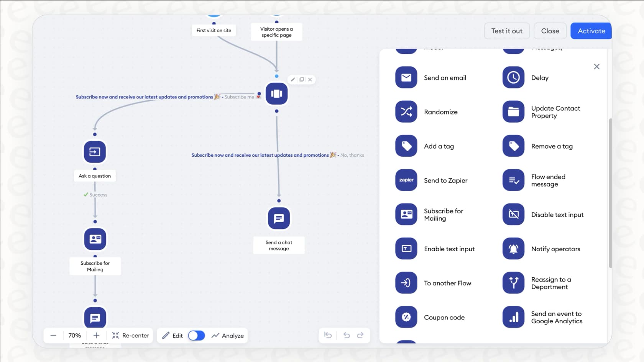644x362 pixels.
Task: Select the decision buttons node on canvas
Action: pyautogui.click(x=276, y=94)
